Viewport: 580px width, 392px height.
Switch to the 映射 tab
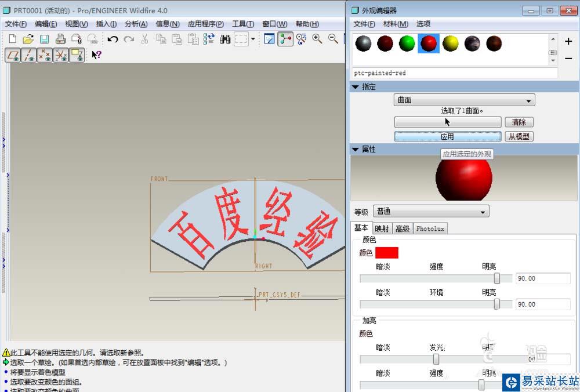click(x=382, y=228)
